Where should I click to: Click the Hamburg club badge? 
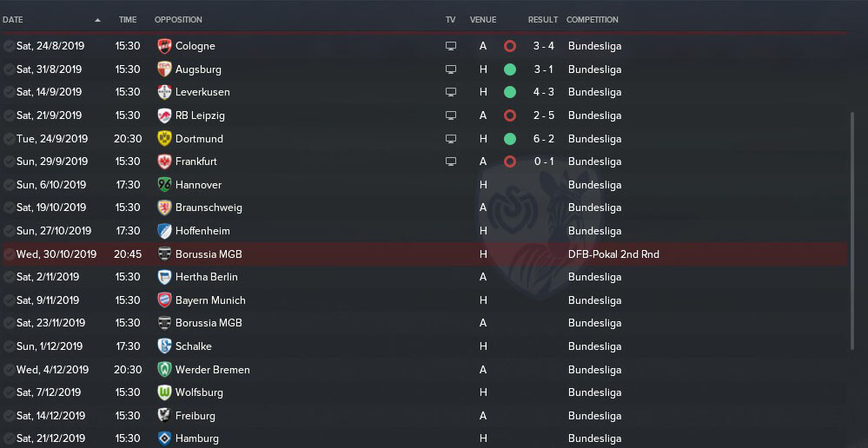[x=164, y=438]
